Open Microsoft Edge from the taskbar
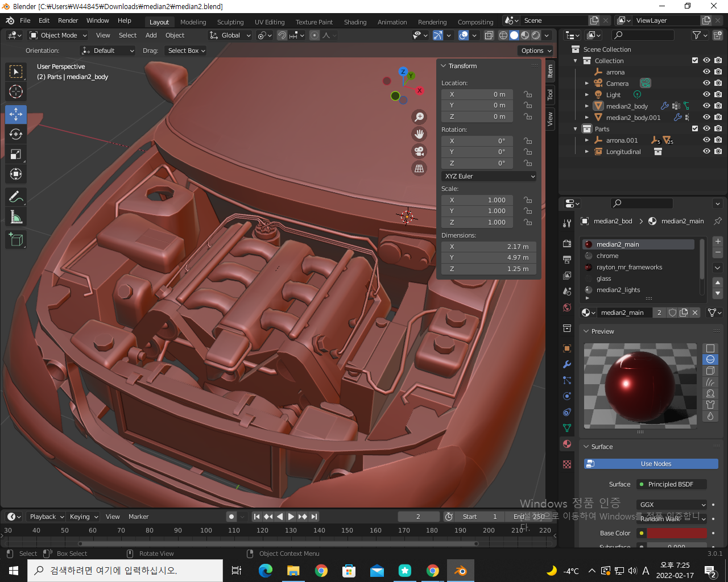 tap(266, 571)
